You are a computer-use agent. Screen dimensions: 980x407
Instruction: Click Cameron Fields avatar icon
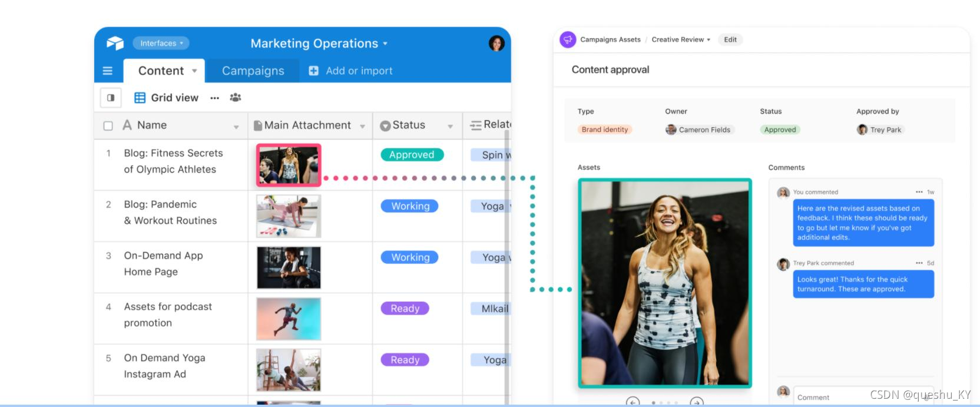coord(671,130)
